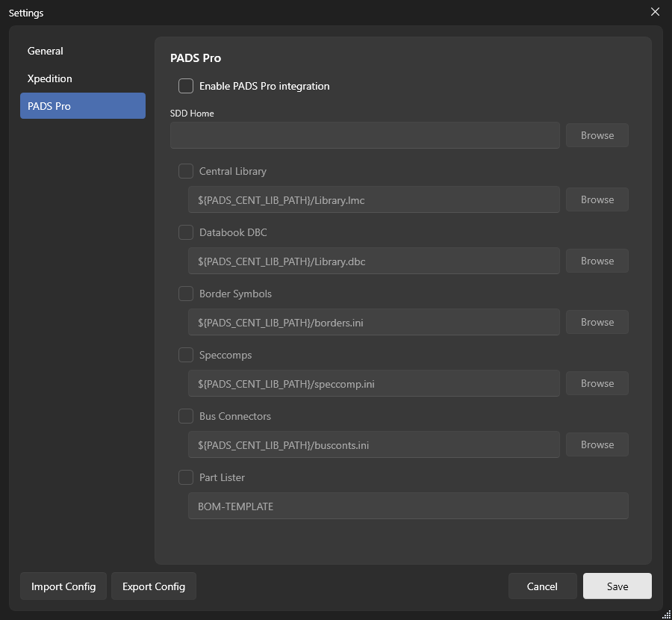Click the busconts.ini path field
Screen dimensions: 672x620
374,445
